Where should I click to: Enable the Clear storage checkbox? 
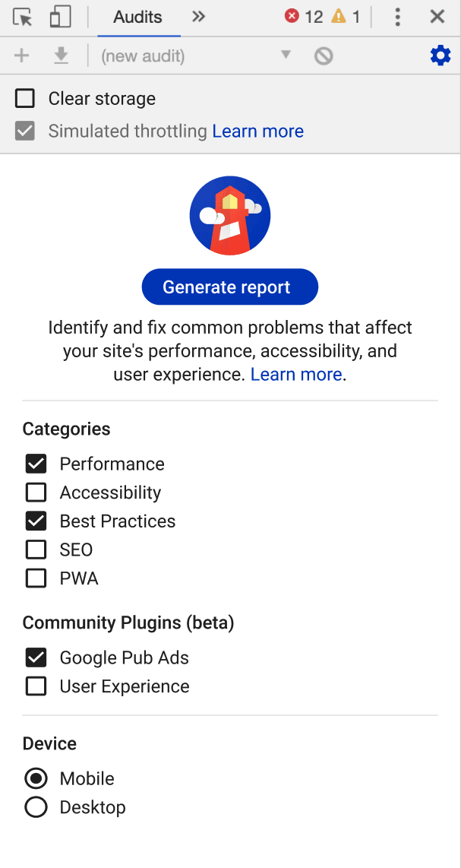tap(25, 98)
